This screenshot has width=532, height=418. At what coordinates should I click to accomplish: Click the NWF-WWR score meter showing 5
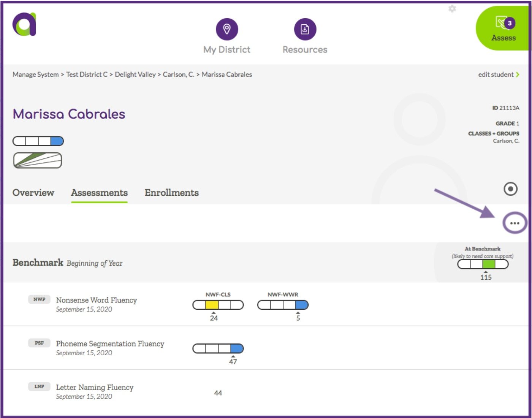[283, 305]
